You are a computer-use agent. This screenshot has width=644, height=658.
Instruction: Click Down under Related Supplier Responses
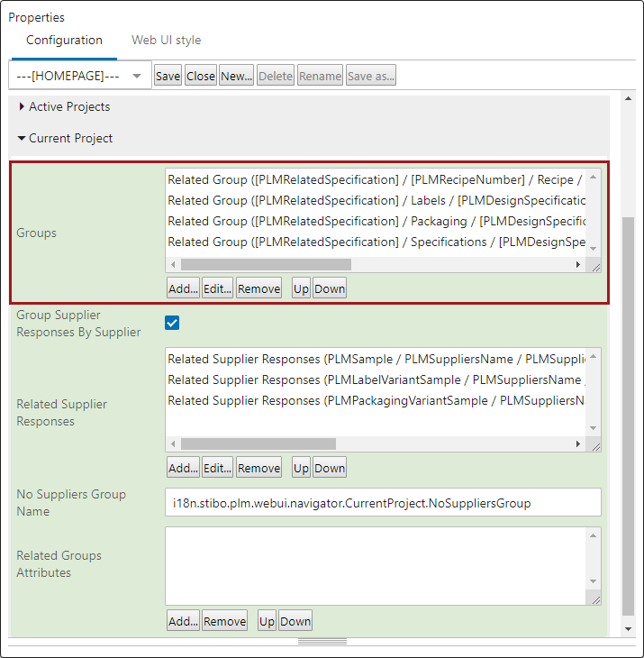330,468
